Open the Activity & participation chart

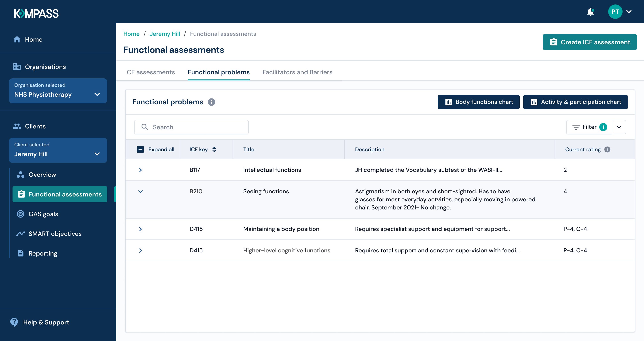[x=575, y=102]
